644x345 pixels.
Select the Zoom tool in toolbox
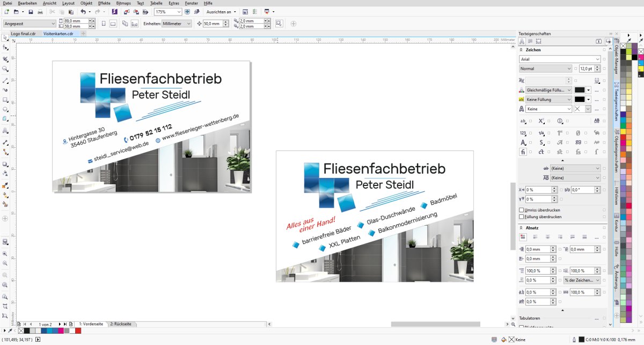coord(5,69)
